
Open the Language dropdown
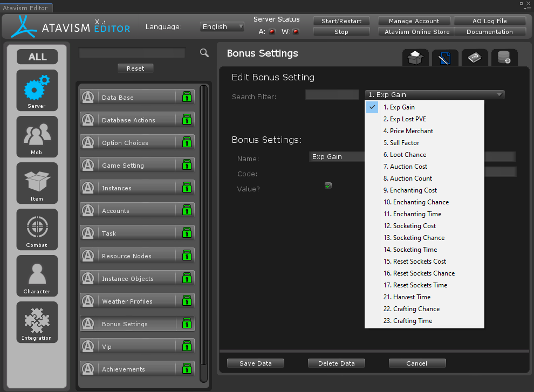pyautogui.click(x=222, y=26)
